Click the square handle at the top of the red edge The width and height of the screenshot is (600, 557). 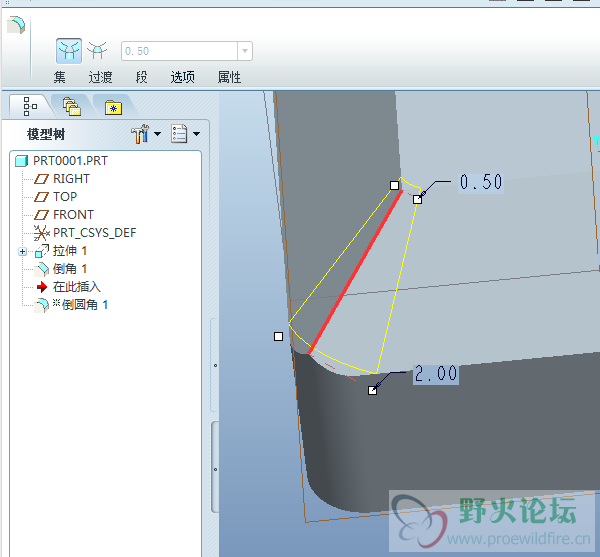click(395, 186)
